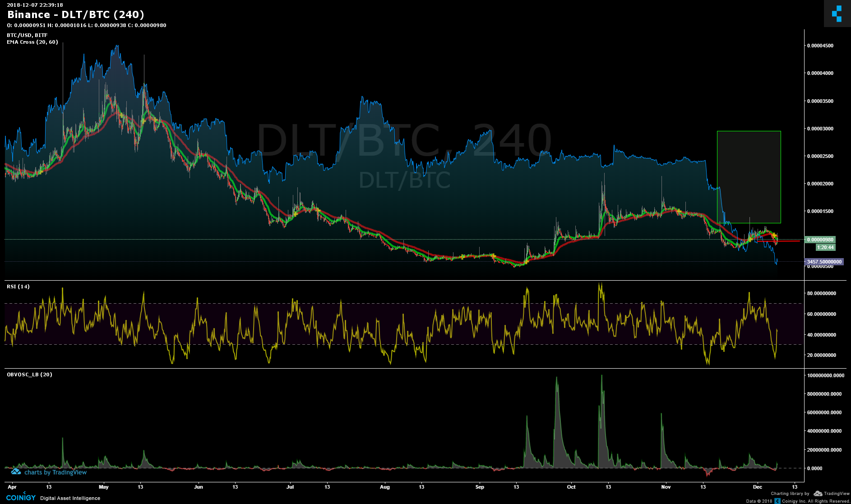Image resolution: width=851 pixels, height=504 pixels.
Task: Expand the OHLC values row below chart title
Action: click(x=86, y=25)
